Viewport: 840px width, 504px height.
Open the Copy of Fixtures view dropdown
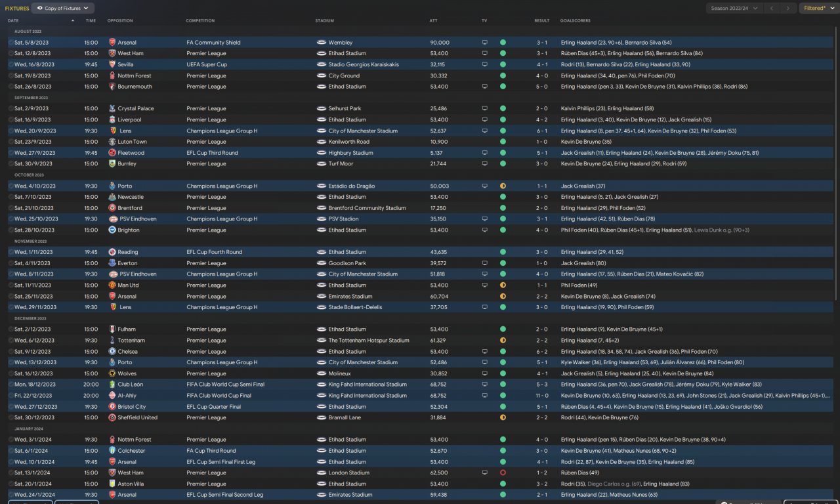coord(62,8)
